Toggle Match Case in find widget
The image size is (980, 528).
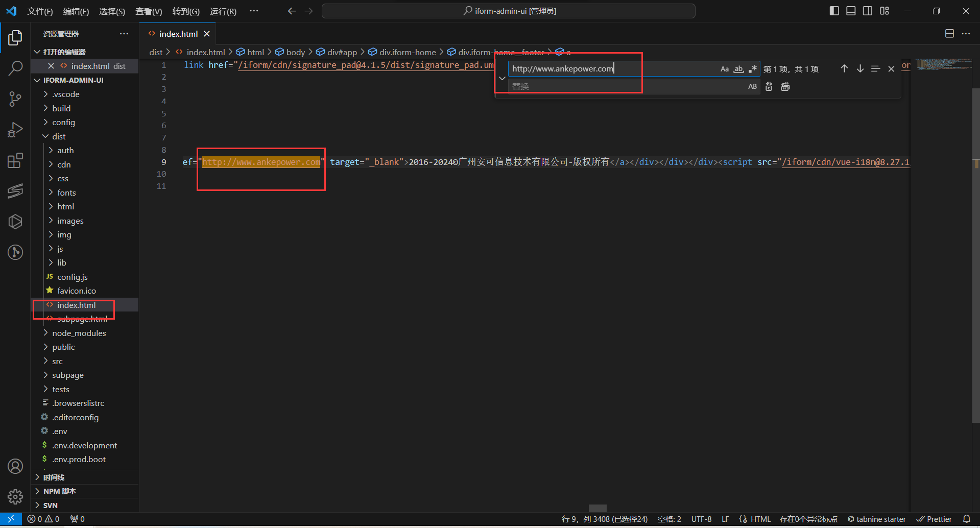point(724,69)
